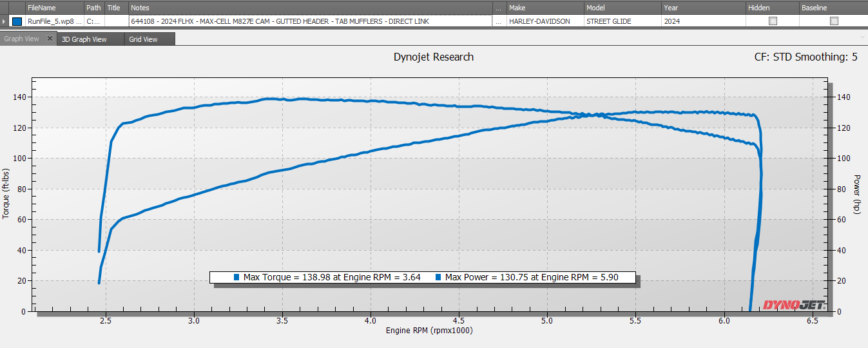Image resolution: width=868 pixels, height=348 pixels.
Task: Click the notes cell starting with 644108
Action: [310, 21]
